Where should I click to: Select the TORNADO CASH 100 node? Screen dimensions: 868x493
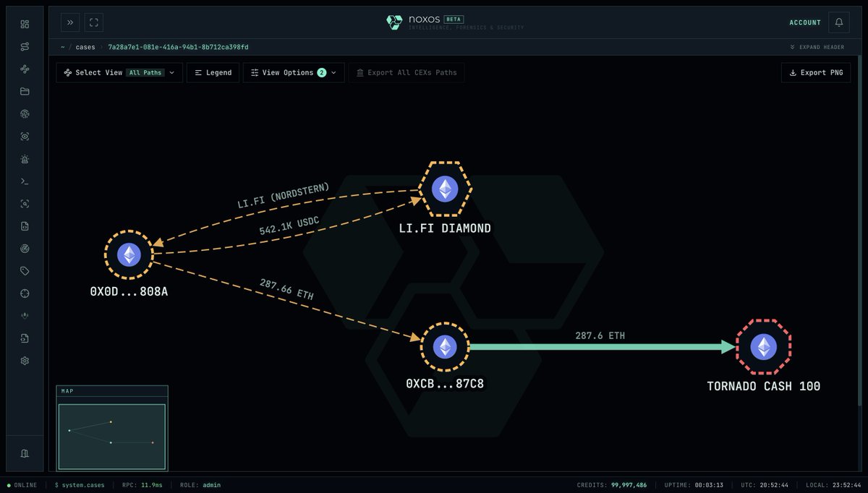point(764,347)
